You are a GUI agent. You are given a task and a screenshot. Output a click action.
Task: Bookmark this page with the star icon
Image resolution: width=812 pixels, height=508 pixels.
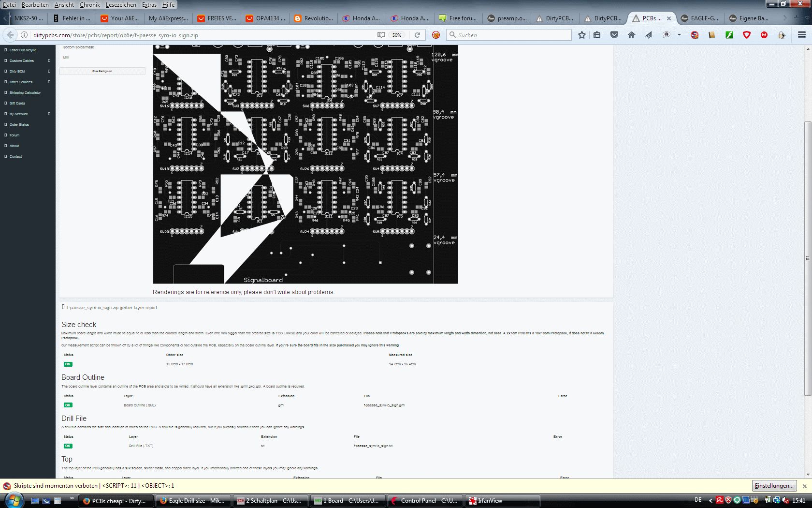click(x=582, y=35)
